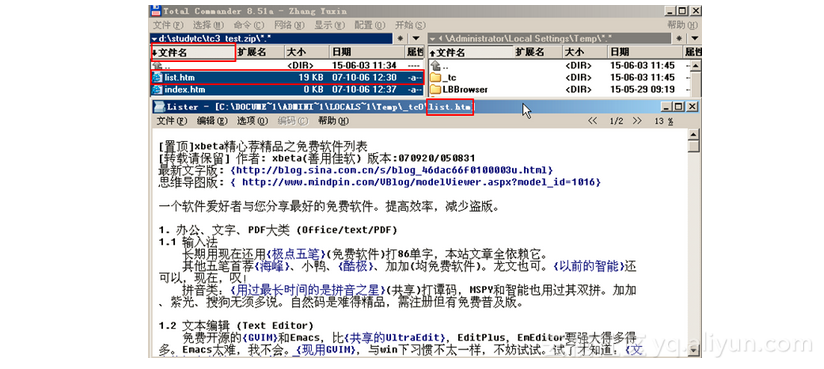Open the 编辑 menu in Lister window
The image size is (824, 369).
point(212,121)
